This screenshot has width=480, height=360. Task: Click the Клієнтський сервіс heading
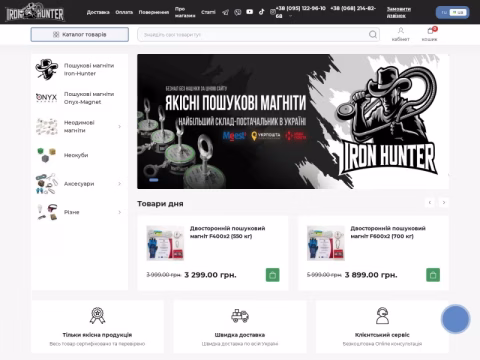point(382,335)
